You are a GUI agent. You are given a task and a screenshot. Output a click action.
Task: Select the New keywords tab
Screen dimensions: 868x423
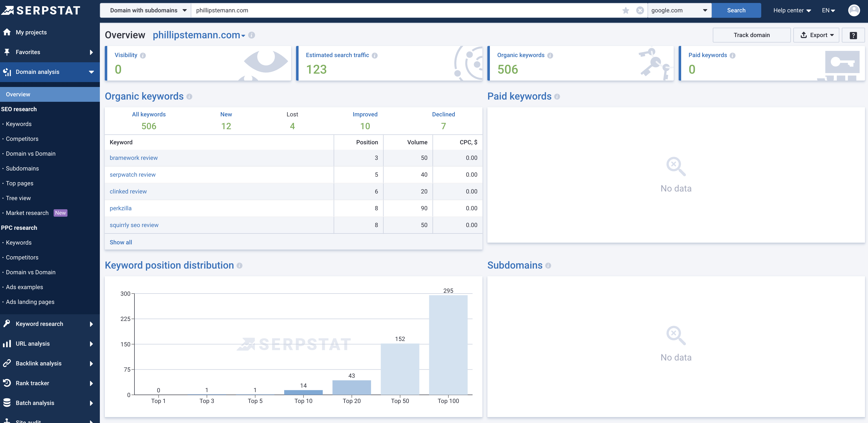[x=226, y=120]
